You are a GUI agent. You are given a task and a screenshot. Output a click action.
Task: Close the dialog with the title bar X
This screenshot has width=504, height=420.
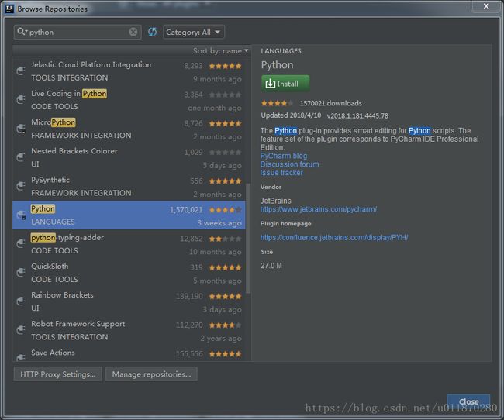tap(486, 6)
